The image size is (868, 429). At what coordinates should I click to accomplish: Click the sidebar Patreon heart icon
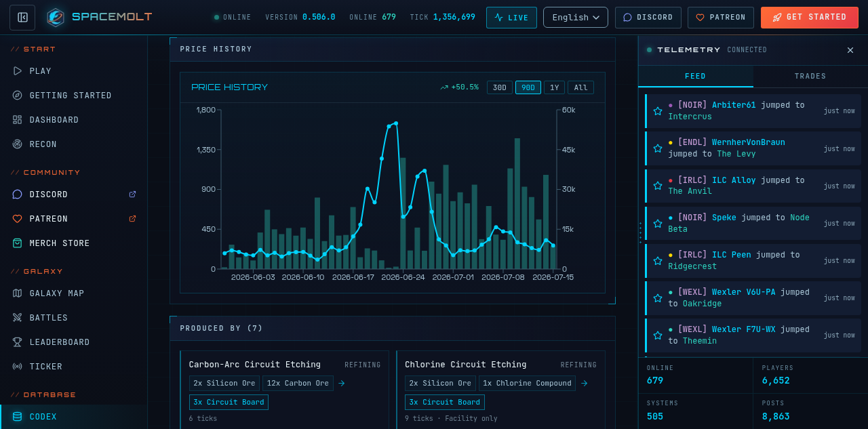(x=17, y=219)
